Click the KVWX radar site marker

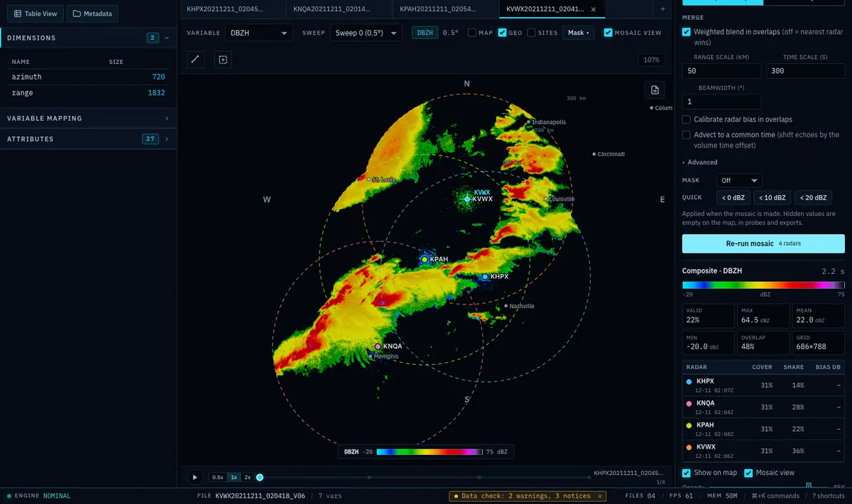pyautogui.click(x=467, y=199)
